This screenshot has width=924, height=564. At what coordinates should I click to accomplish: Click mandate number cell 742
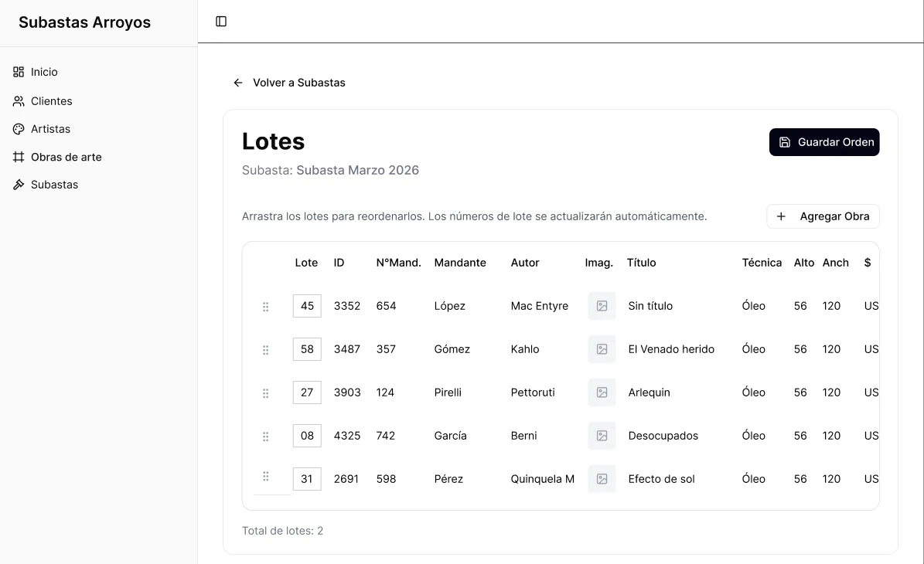pyautogui.click(x=386, y=436)
